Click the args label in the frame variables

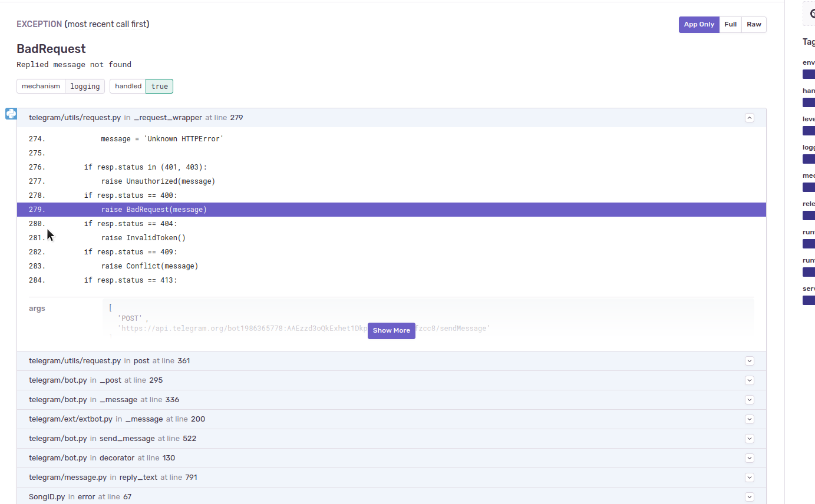(x=37, y=309)
